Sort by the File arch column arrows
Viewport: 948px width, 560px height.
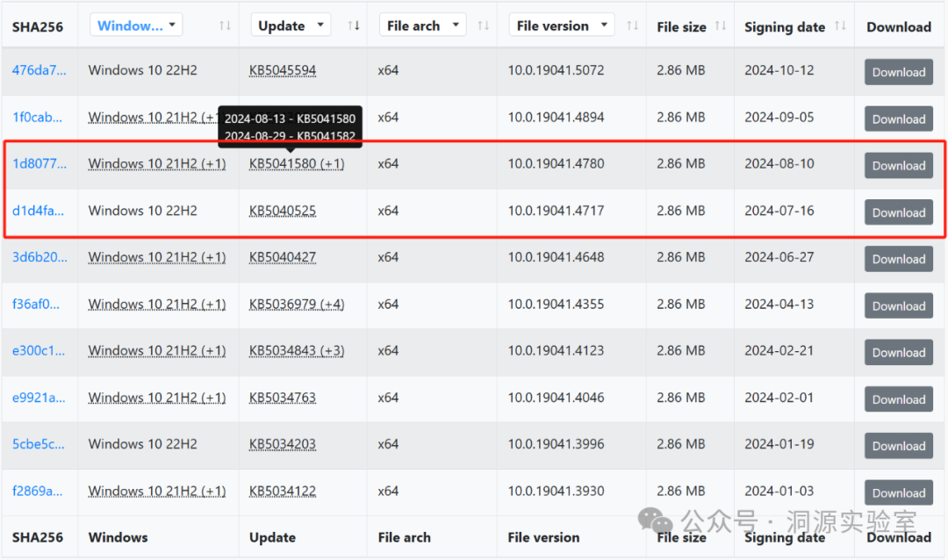483,25
